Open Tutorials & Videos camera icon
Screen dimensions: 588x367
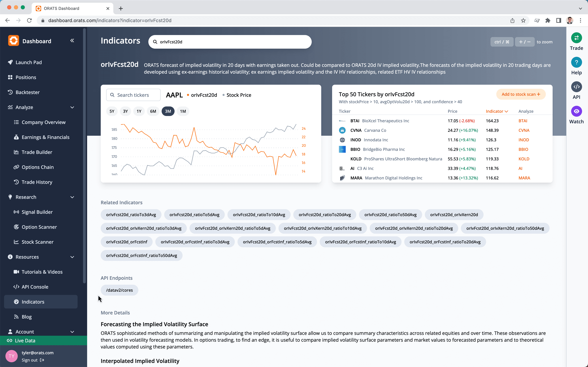click(16, 272)
